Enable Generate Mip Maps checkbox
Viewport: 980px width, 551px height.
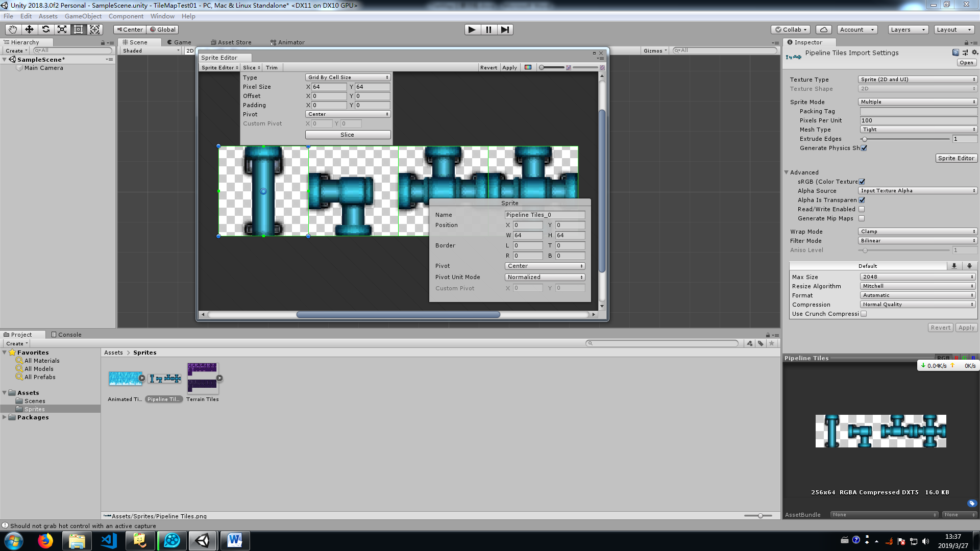[862, 218]
